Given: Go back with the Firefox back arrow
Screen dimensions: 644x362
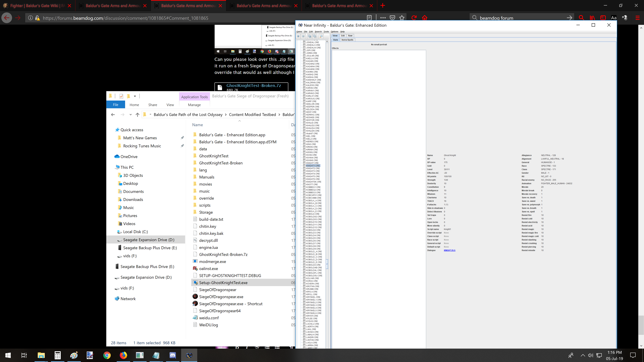Looking at the screenshot, I should [7, 18].
